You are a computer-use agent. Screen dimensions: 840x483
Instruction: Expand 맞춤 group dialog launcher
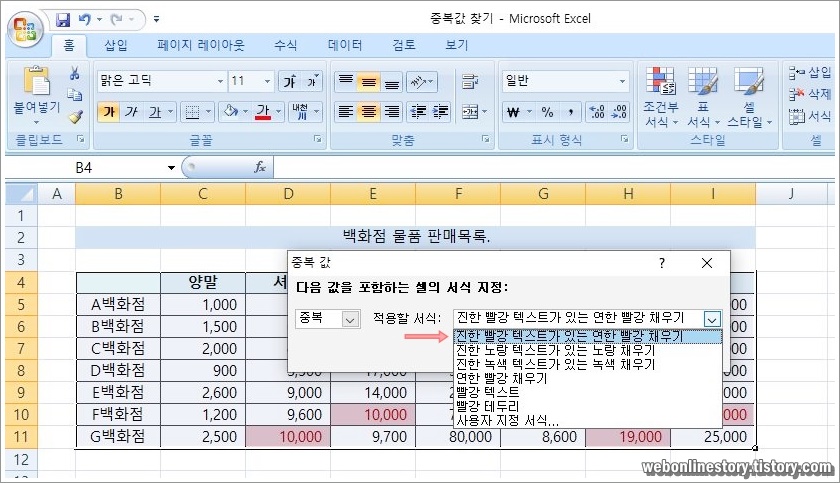(485, 139)
